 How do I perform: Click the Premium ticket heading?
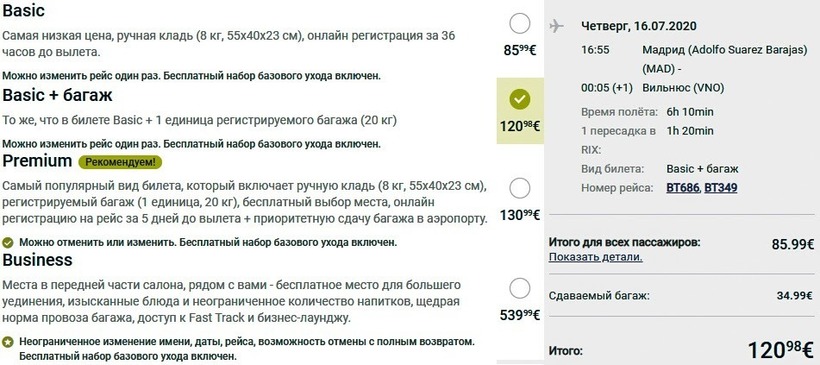point(37,161)
